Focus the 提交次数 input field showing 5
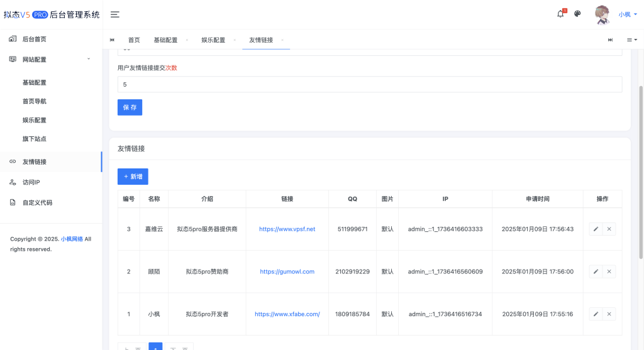The height and width of the screenshot is (350, 644). tap(370, 85)
